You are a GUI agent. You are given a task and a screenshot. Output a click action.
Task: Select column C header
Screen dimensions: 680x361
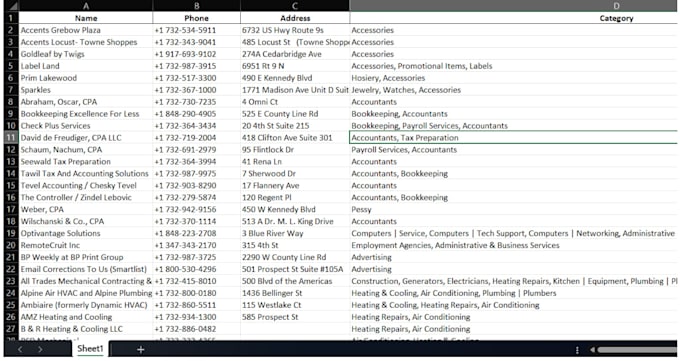click(x=295, y=6)
